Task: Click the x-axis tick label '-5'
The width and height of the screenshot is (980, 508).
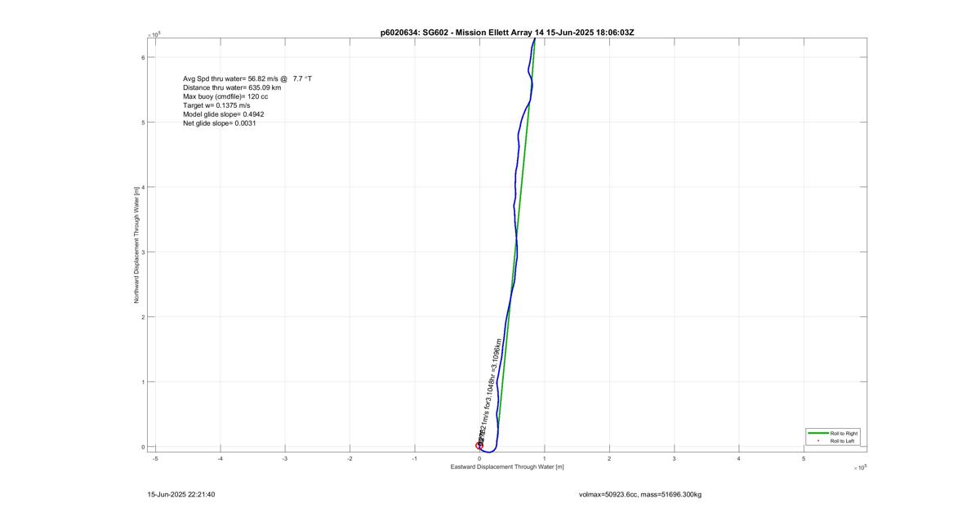Action: click(155, 459)
